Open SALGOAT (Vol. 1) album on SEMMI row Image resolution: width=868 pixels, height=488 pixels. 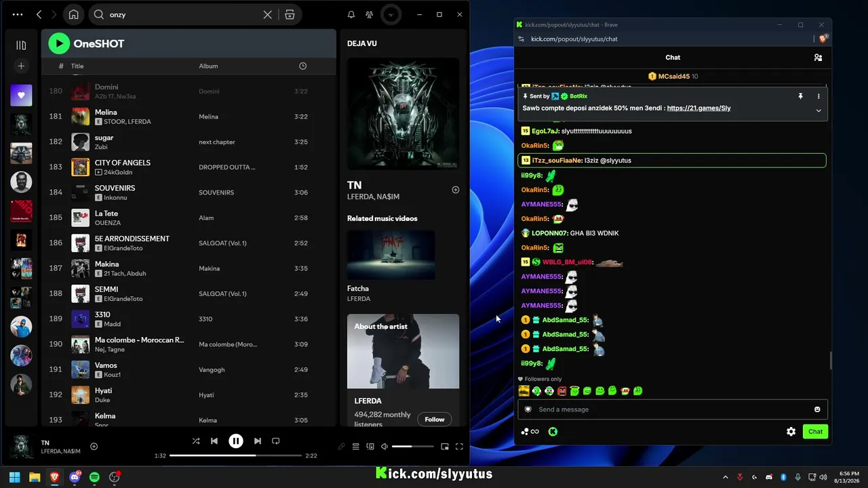click(x=222, y=293)
